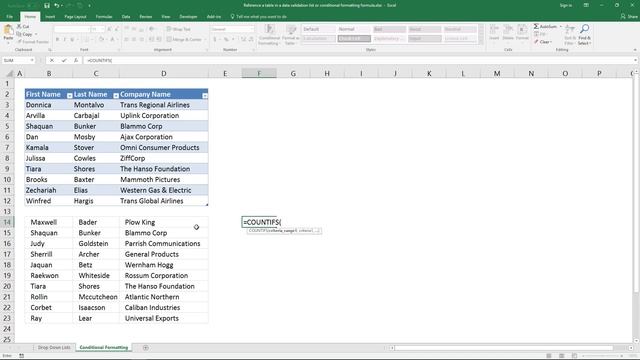This screenshot has width=640, height=360.
Task: Toggle Merge & Center
Action: [184, 40]
